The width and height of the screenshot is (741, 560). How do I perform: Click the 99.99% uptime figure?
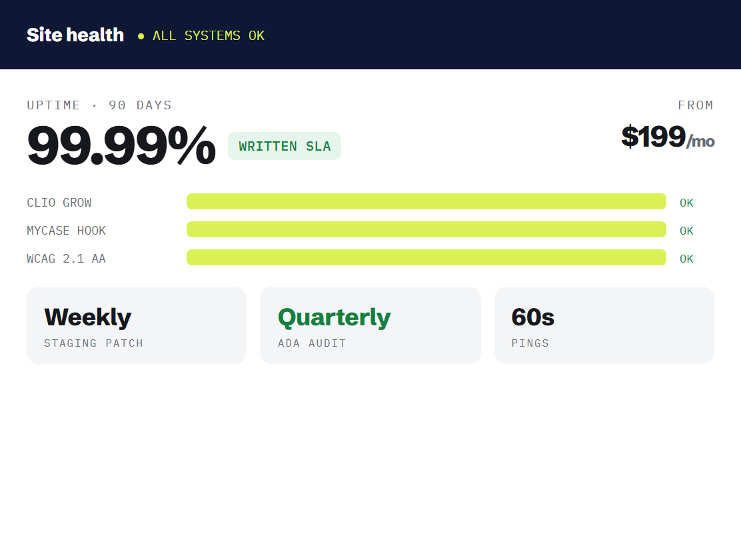(x=121, y=146)
